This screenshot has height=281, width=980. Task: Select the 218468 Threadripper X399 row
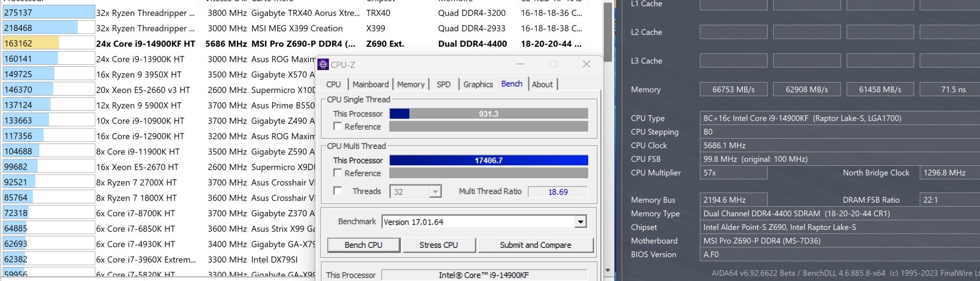[x=294, y=28]
